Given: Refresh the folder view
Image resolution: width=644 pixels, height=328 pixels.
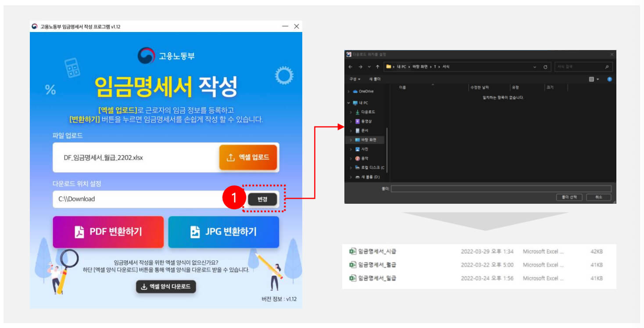Looking at the screenshot, I should (x=545, y=67).
